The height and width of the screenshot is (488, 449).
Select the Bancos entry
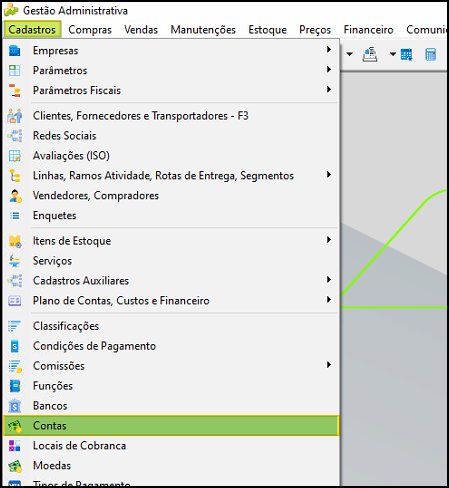pyautogui.click(x=171, y=406)
